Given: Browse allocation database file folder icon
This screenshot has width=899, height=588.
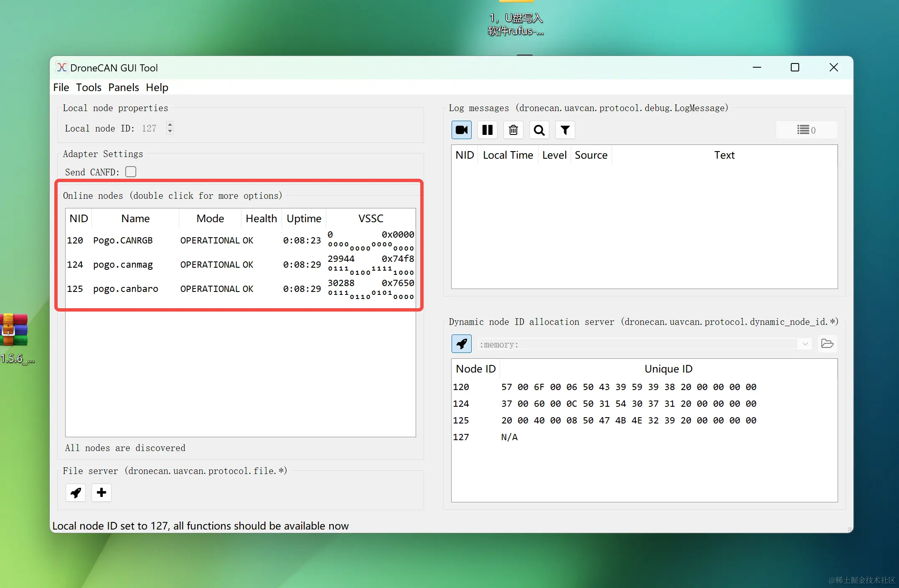Looking at the screenshot, I should click(x=827, y=344).
